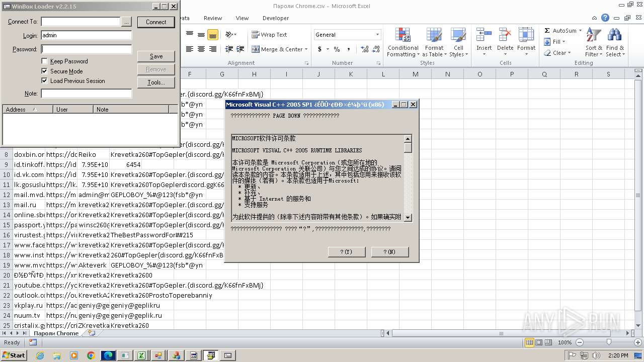
Task: Open the Windows Start menu
Action: coord(14,355)
